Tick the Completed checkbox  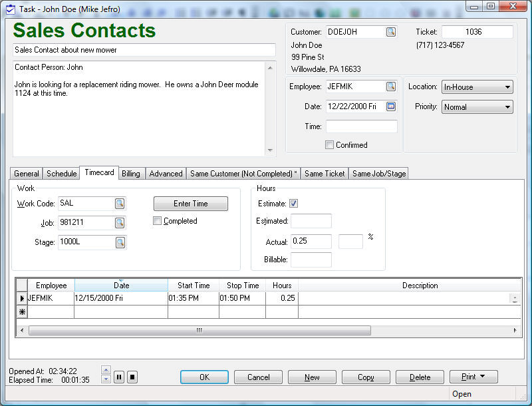point(158,221)
